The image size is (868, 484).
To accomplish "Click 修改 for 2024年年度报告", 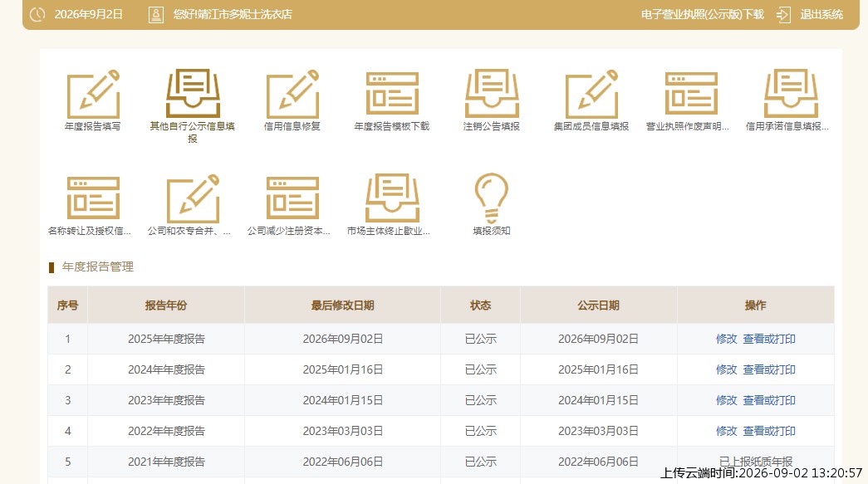I will click(x=726, y=369).
